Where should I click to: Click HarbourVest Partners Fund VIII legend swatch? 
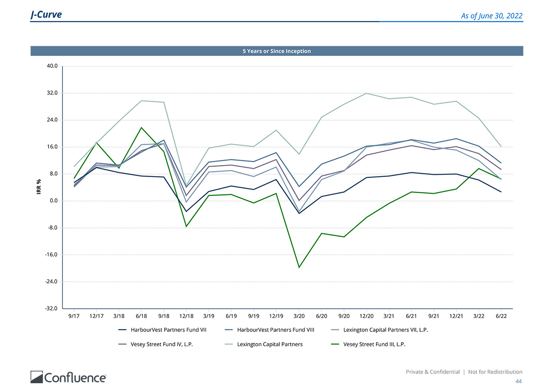[229, 330]
